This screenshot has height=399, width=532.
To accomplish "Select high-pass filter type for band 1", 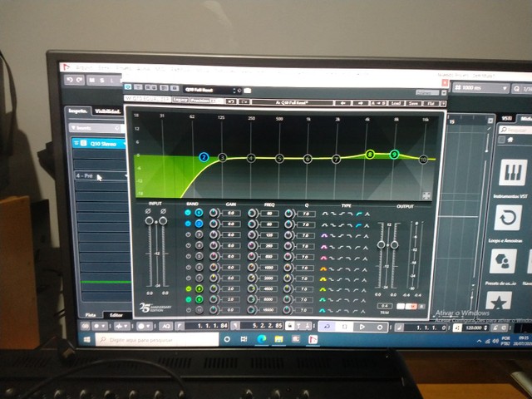I will tap(359, 214).
